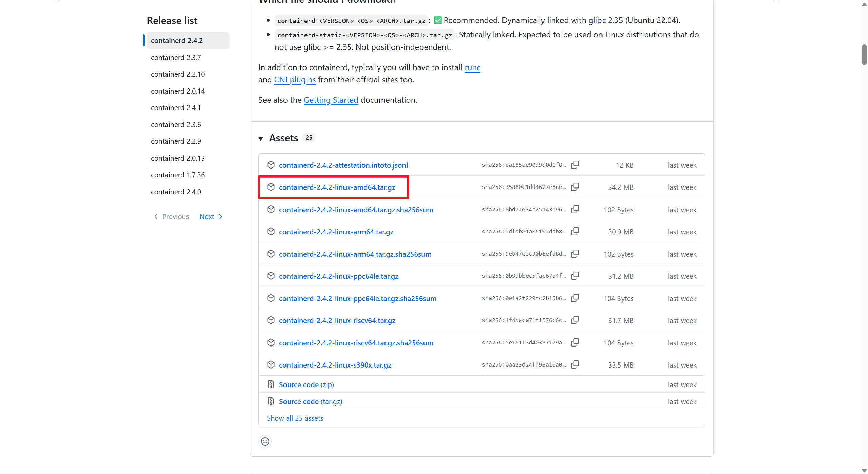
Task: Select containerd 1.7.36 in release list
Action: [178, 175]
